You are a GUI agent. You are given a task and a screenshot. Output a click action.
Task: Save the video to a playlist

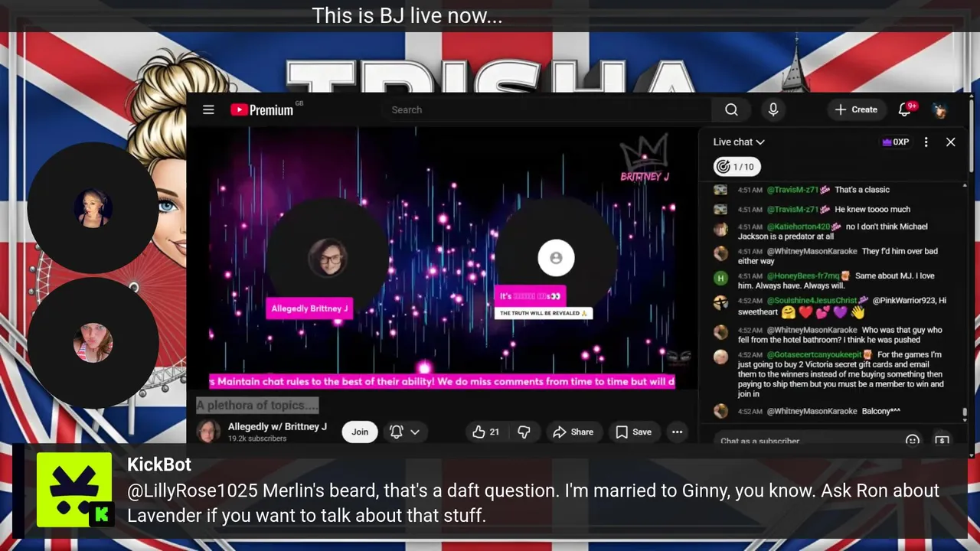click(633, 432)
